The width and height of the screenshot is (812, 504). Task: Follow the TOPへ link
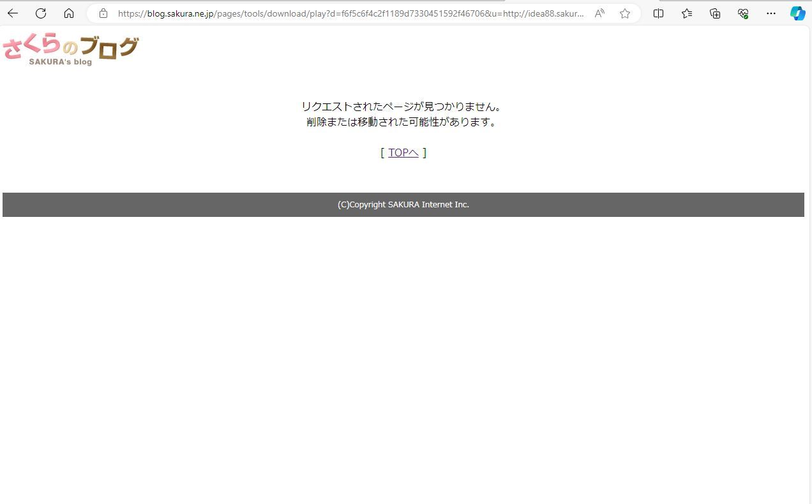403,152
